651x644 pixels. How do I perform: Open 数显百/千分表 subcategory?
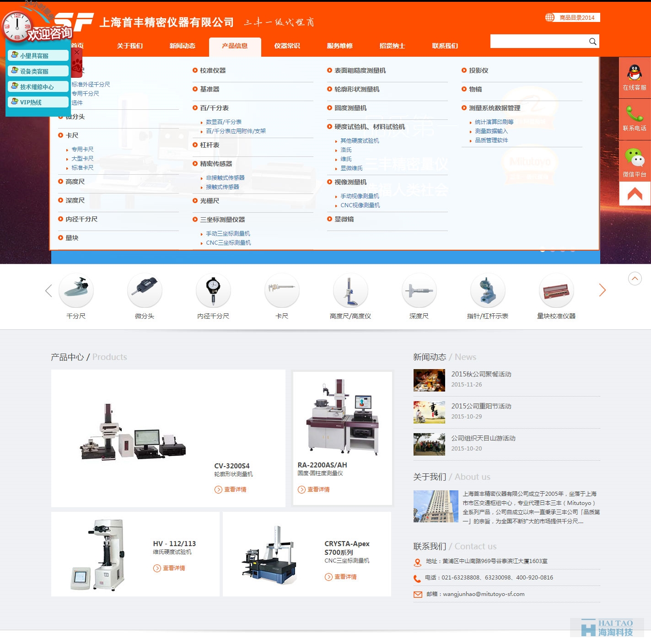tap(224, 122)
